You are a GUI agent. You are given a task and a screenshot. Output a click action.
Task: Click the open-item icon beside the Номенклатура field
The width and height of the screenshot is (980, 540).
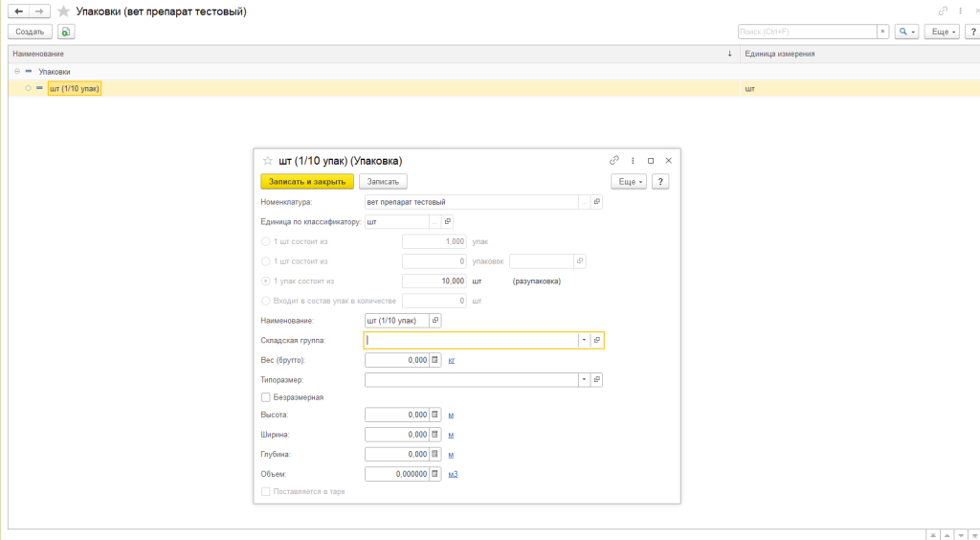coord(596,202)
